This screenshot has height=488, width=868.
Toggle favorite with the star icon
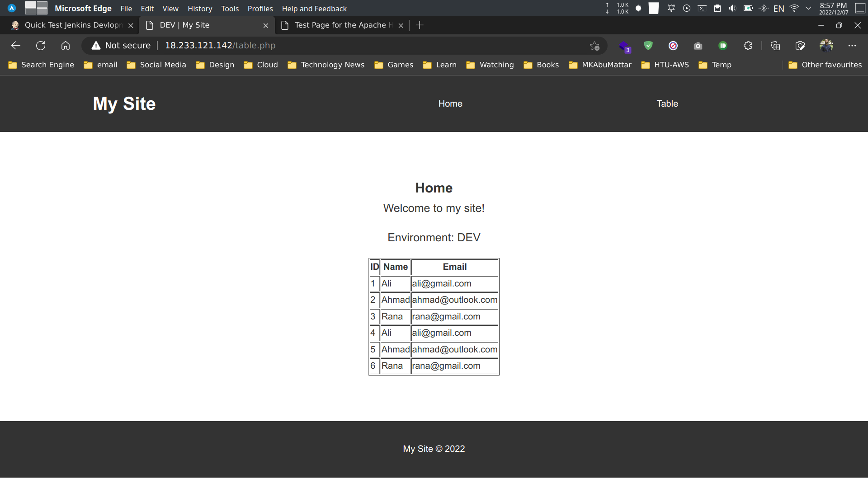595,45
